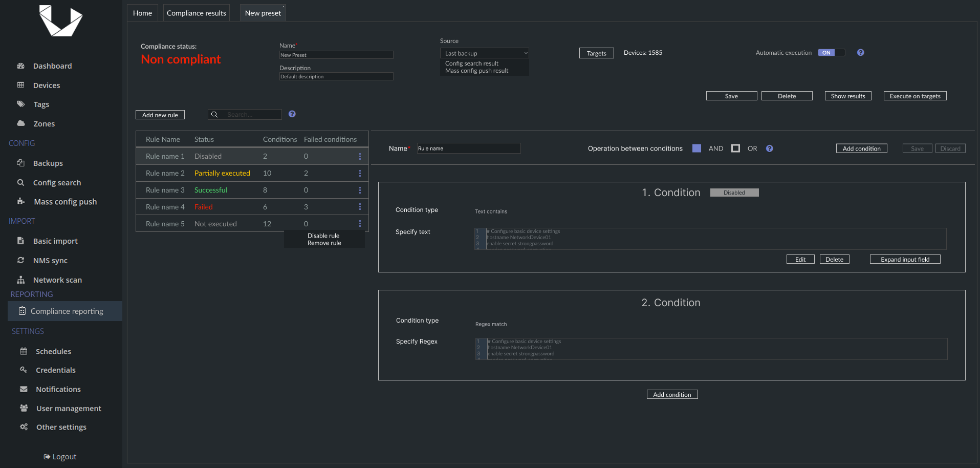Toggle Automatic execution ON switch
The width and height of the screenshot is (980, 468).
click(x=831, y=53)
